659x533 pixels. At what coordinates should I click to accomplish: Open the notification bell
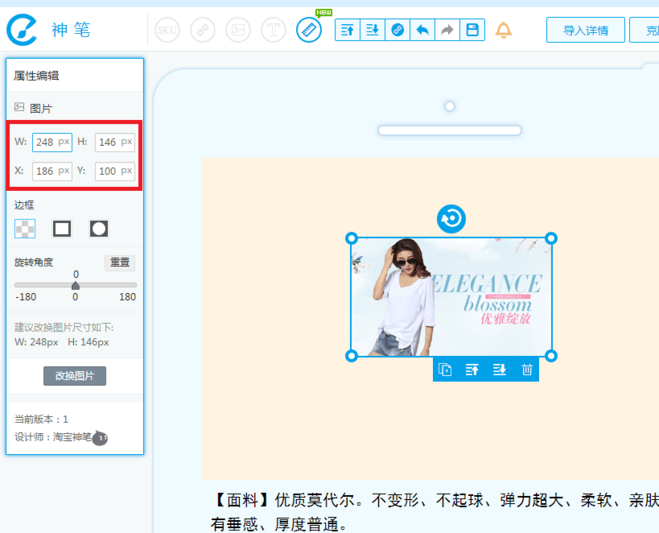click(x=503, y=30)
